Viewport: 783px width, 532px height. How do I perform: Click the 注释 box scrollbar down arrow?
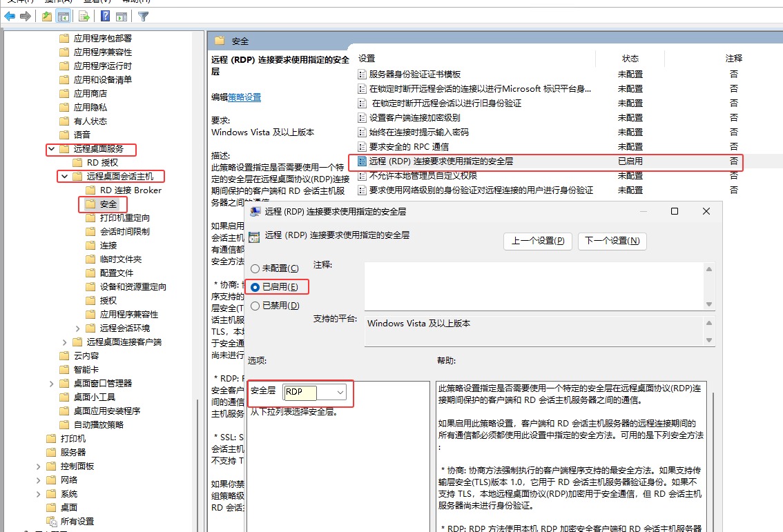click(x=708, y=304)
